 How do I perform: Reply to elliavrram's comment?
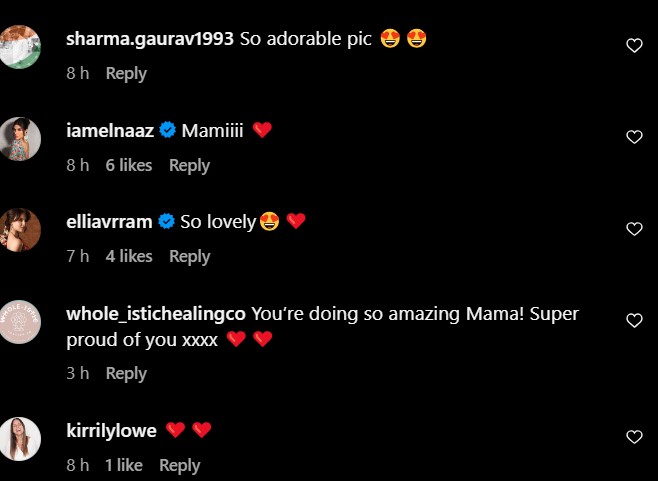click(x=189, y=256)
